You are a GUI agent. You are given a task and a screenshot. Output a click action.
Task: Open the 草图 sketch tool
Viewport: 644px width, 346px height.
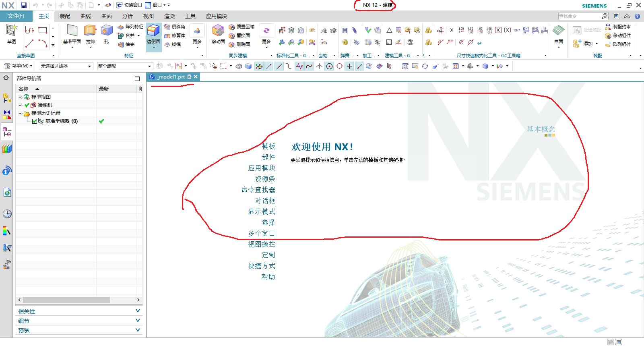11,34
